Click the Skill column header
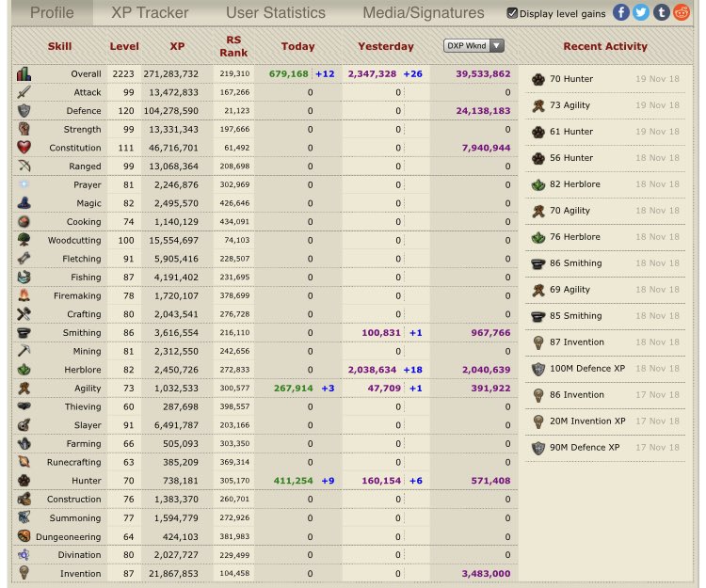This screenshot has height=588, width=706. (x=60, y=46)
